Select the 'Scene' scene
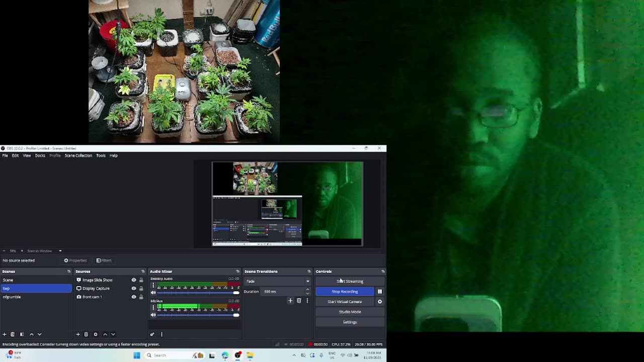The image size is (644, 362). pyautogui.click(x=36, y=280)
